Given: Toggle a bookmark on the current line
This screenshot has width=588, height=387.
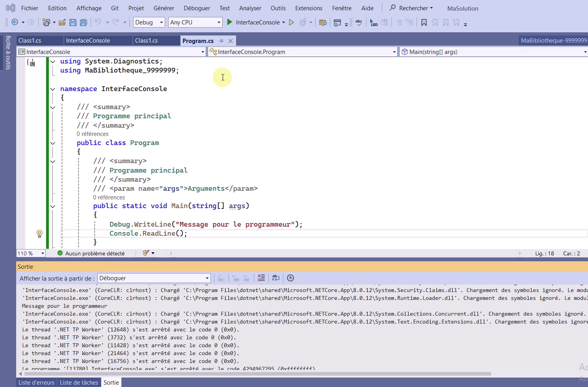Looking at the screenshot, I should coord(424,22).
